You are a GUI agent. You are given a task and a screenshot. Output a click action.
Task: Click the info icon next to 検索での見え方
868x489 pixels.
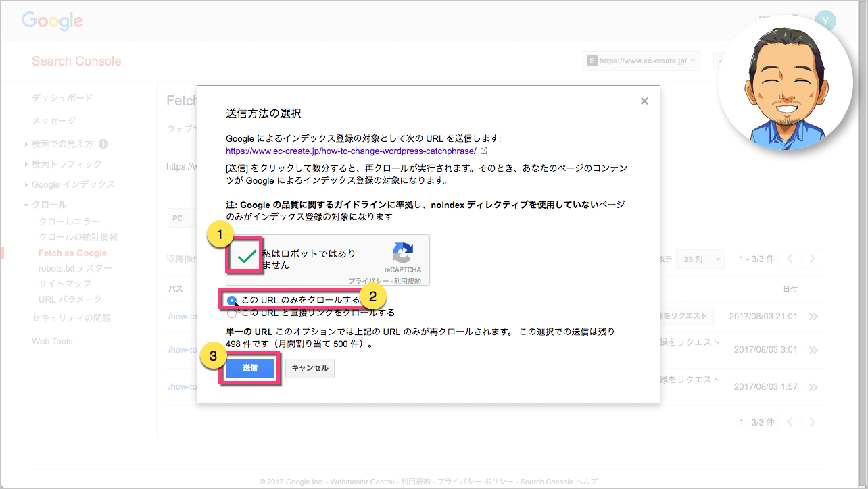tap(103, 144)
